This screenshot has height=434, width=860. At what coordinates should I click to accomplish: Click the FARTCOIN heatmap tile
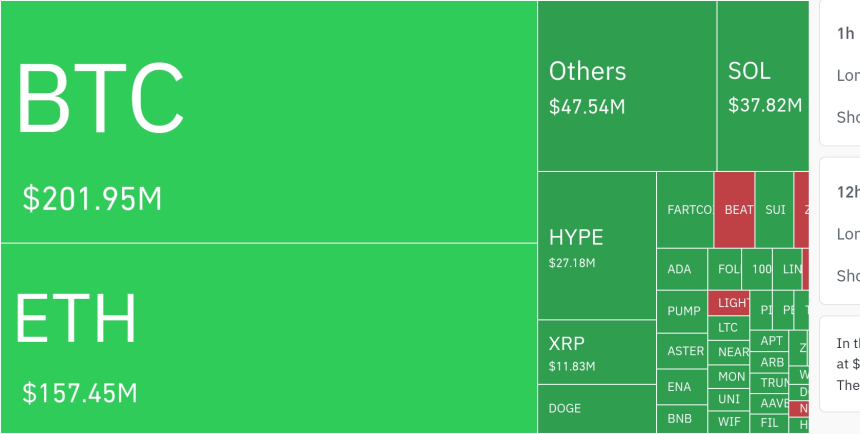[685, 210]
